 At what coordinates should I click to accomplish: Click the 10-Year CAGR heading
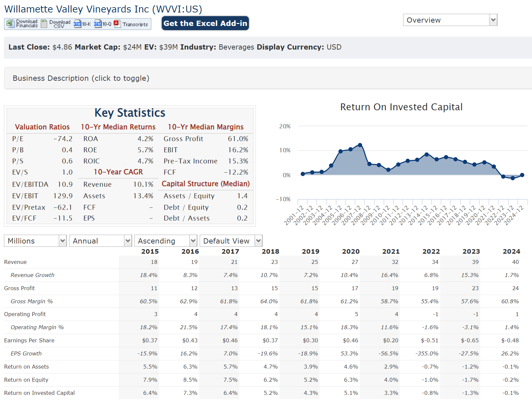(x=118, y=172)
